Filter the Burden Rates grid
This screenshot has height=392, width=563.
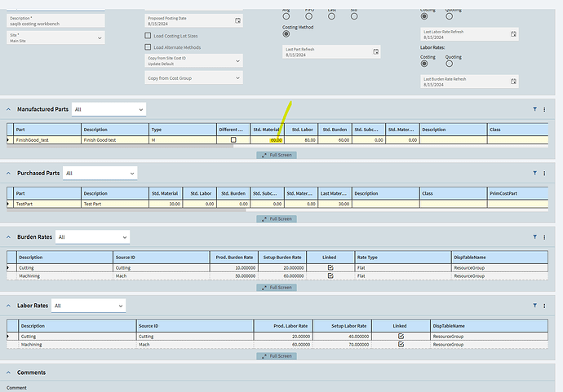coord(534,237)
